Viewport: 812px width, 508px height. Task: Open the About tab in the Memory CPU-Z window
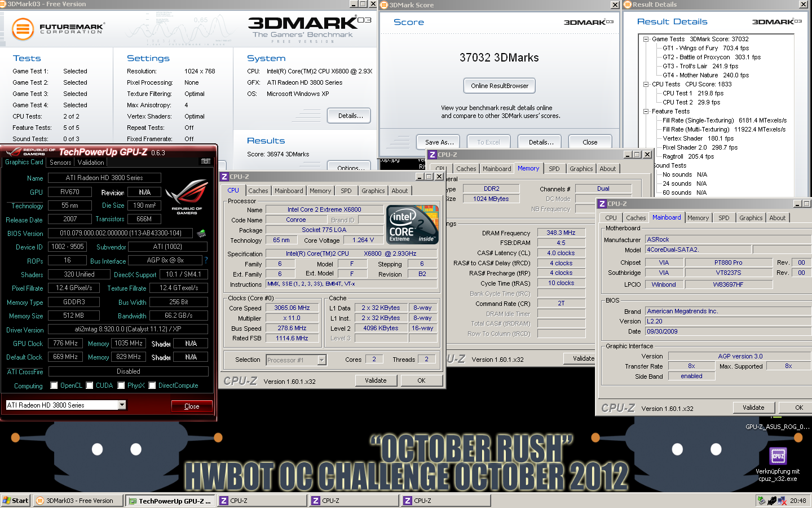pos(608,169)
